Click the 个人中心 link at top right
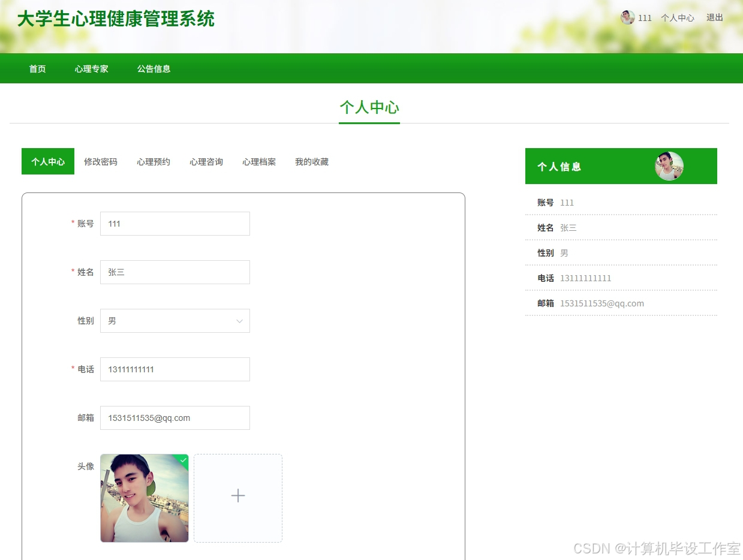 click(678, 17)
